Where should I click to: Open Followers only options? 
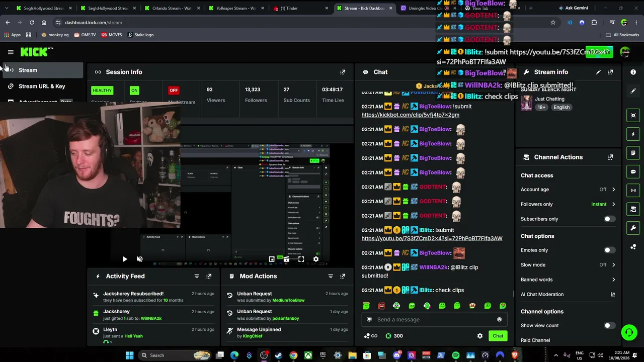568,204
